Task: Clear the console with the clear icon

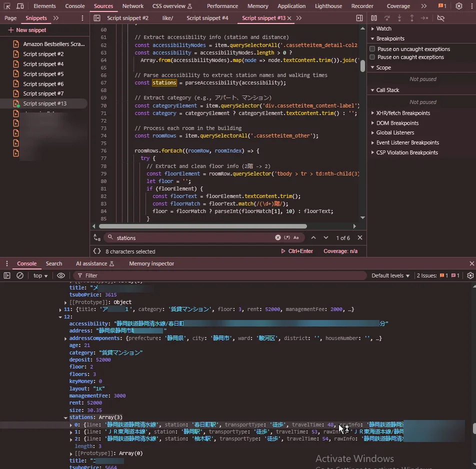Action: [20, 275]
